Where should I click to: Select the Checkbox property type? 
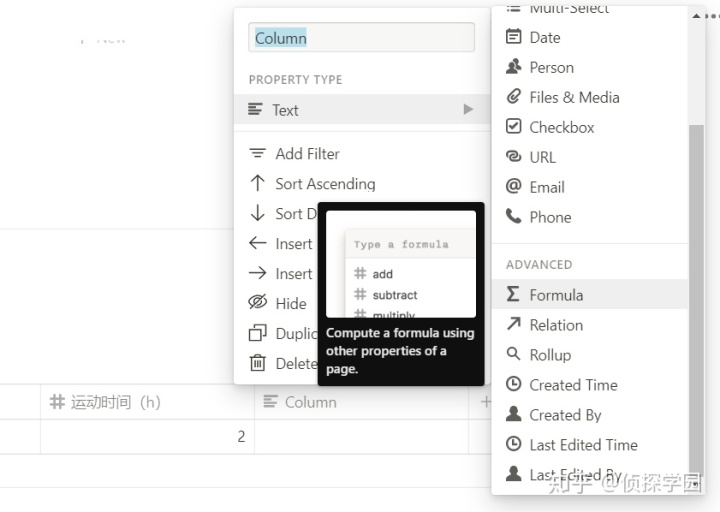(590, 127)
